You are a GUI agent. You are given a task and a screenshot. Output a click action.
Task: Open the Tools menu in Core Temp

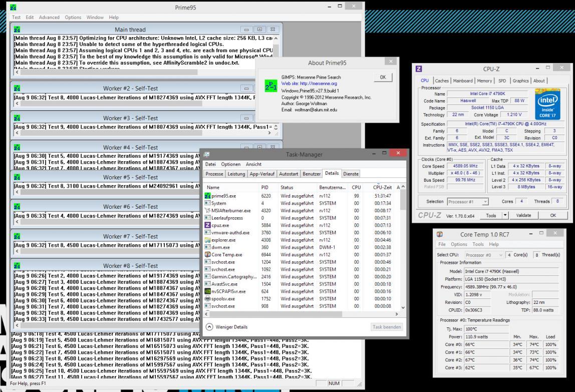tap(478, 244)
